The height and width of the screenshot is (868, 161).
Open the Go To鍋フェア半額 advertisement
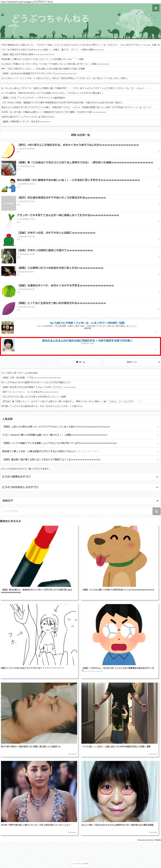[87, 322]
